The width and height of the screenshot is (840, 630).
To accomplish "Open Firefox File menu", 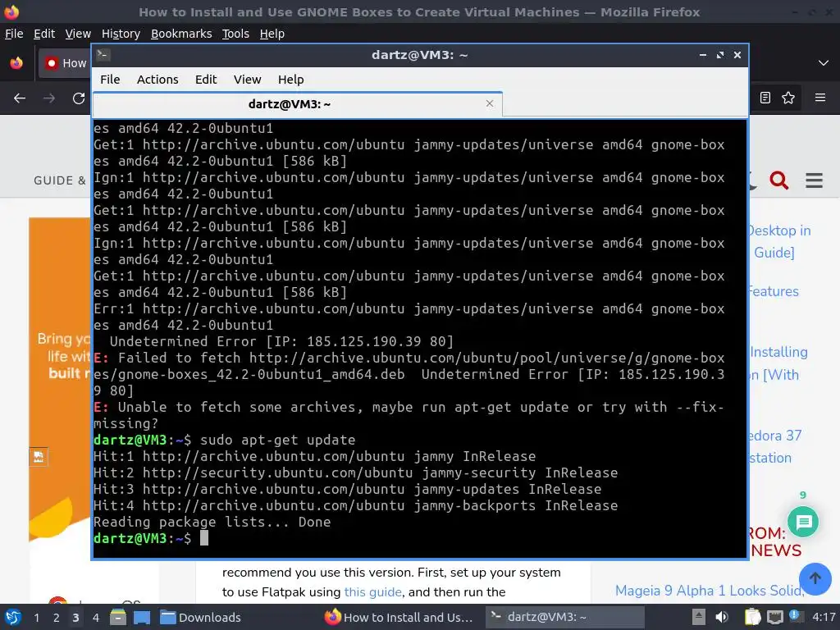I will point(14,34).
